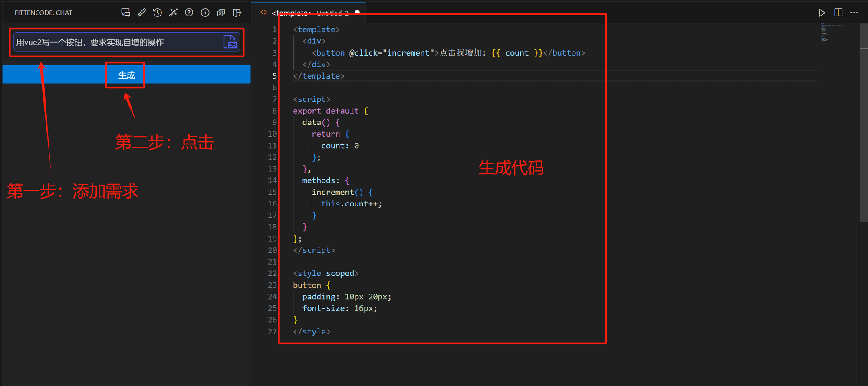Click '@click="increment"' on line 3
Viewport: 868px width, 386px height.
click(391, 53)
